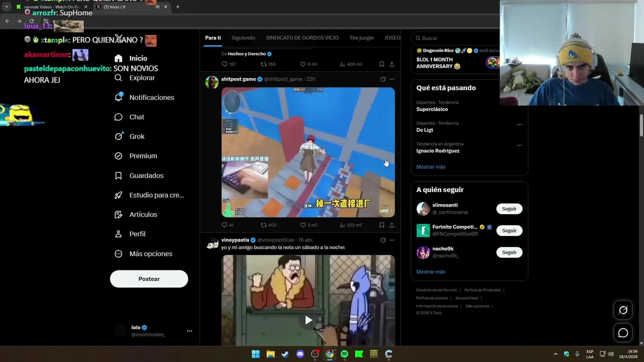Follow nacho9k
The height and width of the screenshot is (362, 644).
click(x=509, y=252)
